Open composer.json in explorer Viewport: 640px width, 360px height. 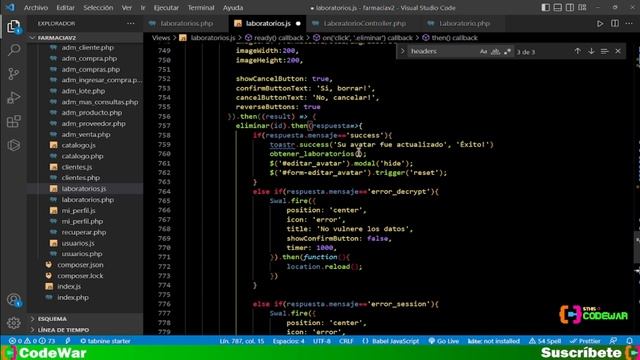[80, 265]
